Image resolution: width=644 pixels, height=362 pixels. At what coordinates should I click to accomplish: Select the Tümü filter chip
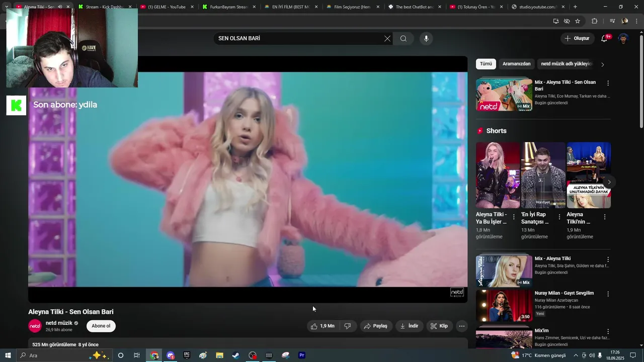[x=486, y=64]
